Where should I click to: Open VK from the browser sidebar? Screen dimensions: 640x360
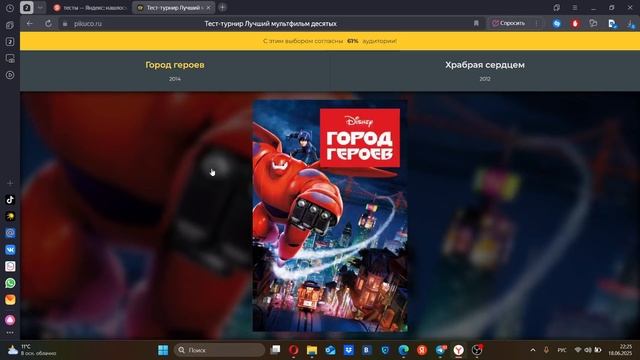click(10, 249)
